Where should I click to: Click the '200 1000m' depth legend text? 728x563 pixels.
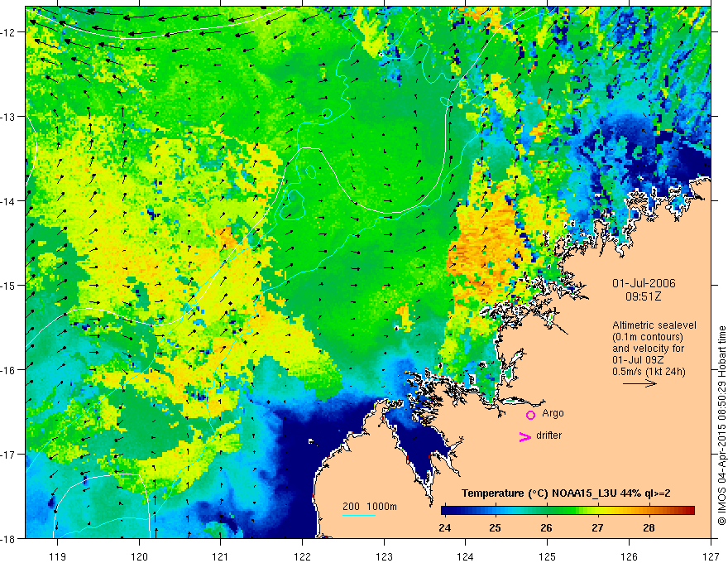coord(370,507)
